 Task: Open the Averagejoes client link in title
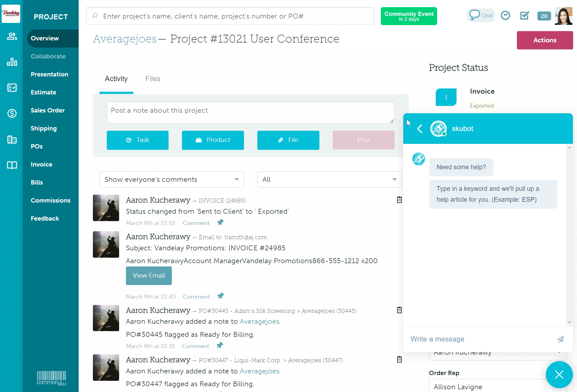(125, 39)
